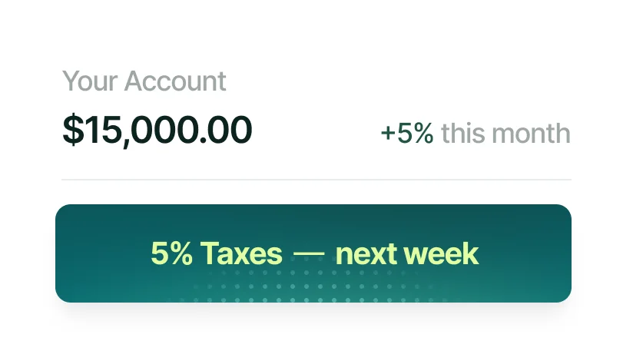Select the $15,000.00 account balance
The height and width of the screenshot is (364, 633).
[157, 131]
